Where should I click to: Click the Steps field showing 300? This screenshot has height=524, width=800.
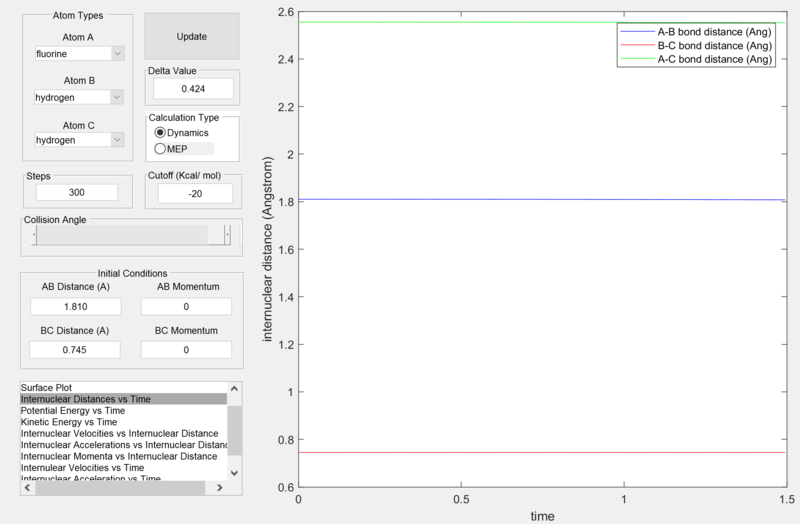click(77, 192)
